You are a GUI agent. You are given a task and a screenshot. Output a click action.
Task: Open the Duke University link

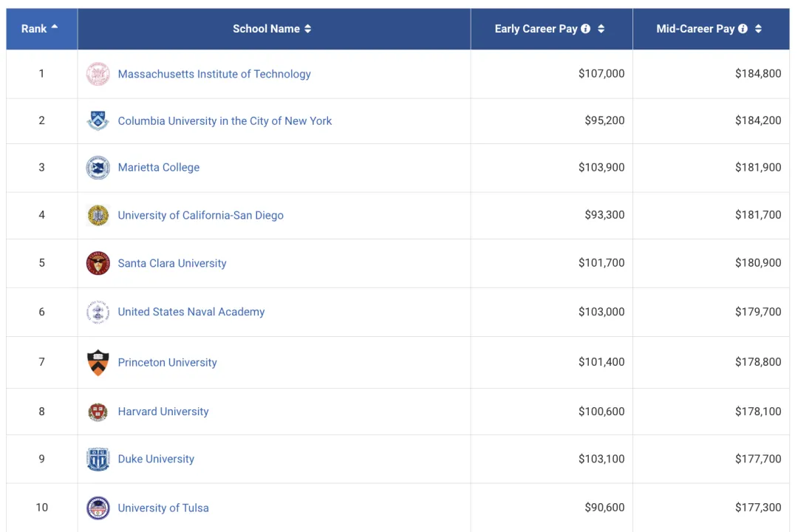tap(156, 459)
